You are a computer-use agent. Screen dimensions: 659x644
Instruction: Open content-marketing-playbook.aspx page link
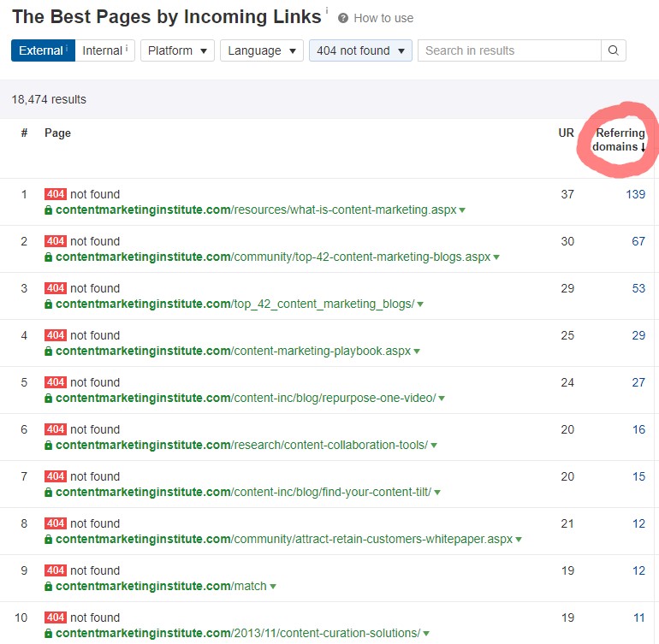pos(234,352)
